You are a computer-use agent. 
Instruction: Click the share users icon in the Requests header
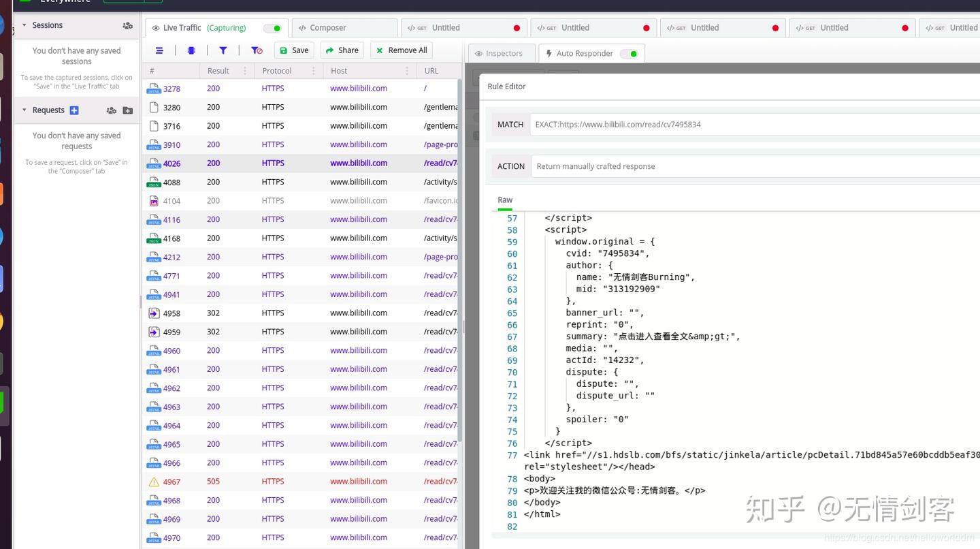pyautogui.click(x=112, y=110)
